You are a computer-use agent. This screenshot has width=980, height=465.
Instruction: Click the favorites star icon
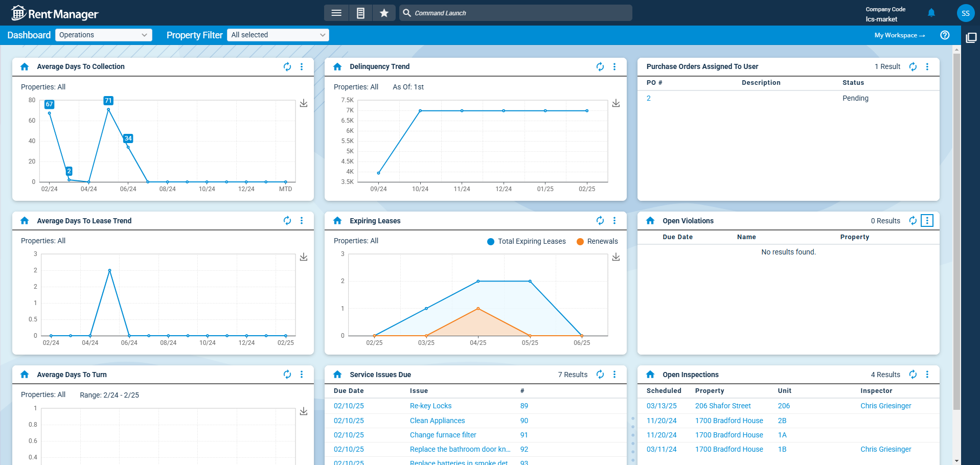point(384,13)
